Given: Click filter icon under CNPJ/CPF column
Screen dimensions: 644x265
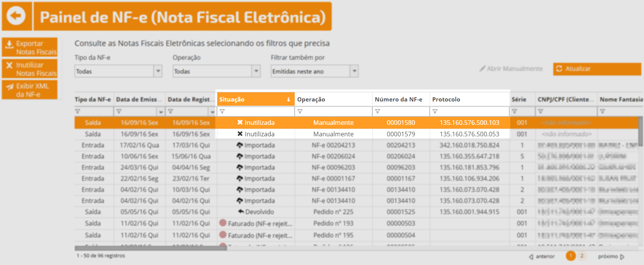Looking at the screenshot, I should point(540,111).
